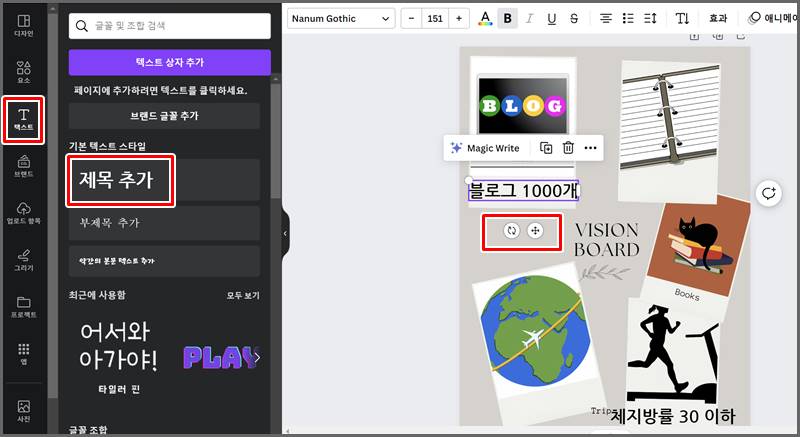Click the add comment bubble icon

point(768,193)
